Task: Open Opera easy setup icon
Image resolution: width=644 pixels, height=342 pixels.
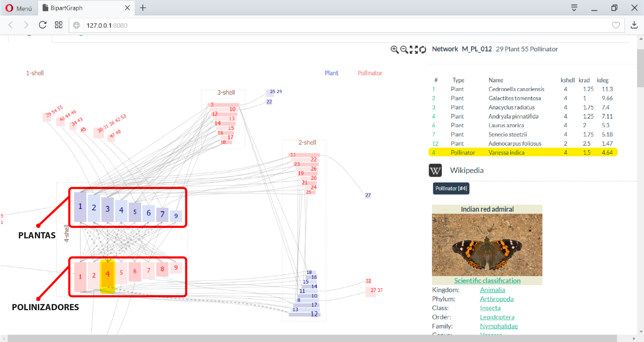Action: pos(574,8)
